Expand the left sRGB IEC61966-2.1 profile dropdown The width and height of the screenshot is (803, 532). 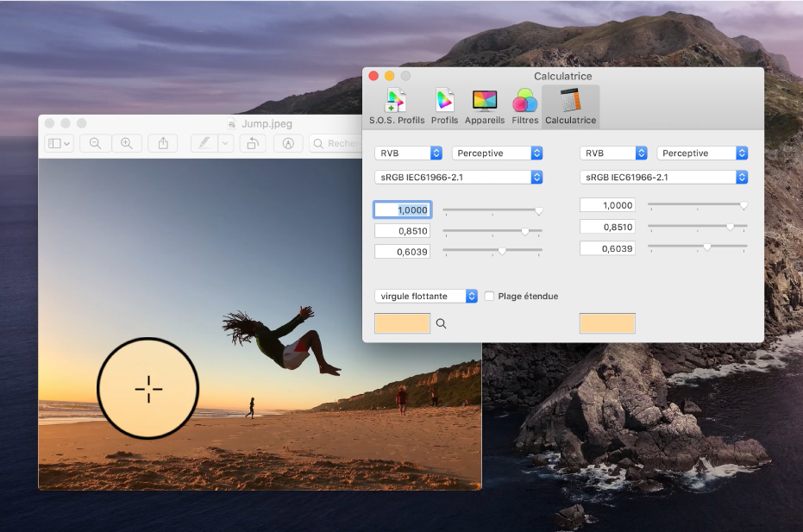pyautogui.click(x=458, y=178)
